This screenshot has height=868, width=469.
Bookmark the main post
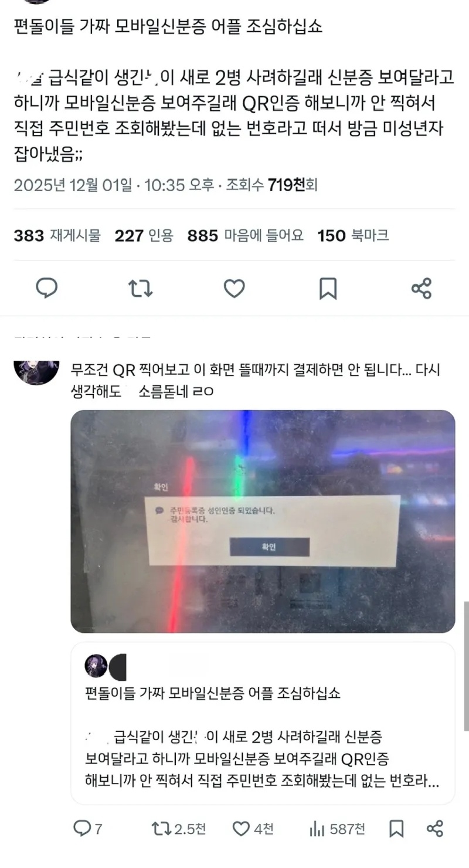[328, 288]
